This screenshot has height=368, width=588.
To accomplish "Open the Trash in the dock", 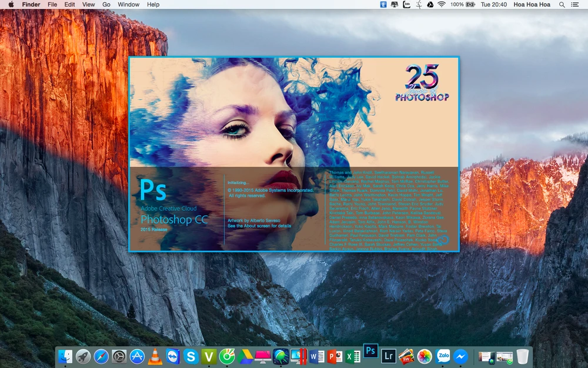I will coord(522,356).
